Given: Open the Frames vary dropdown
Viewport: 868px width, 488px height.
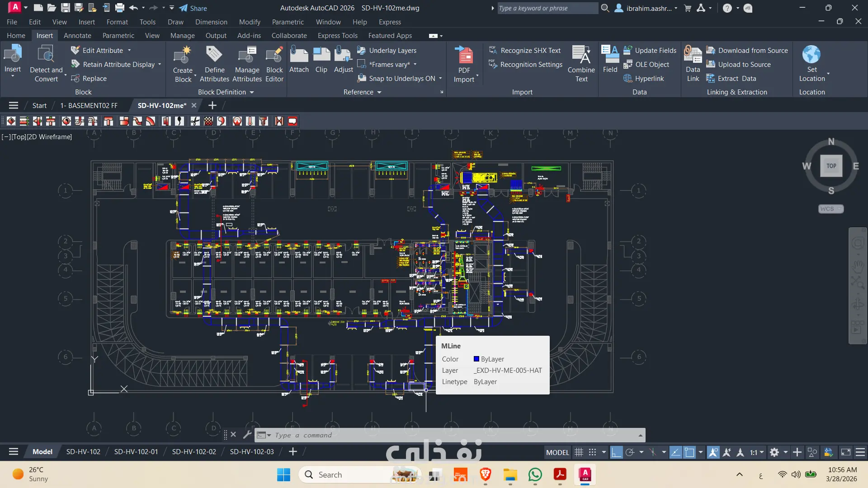Looking at the screenshot, I should pos(415,65).
